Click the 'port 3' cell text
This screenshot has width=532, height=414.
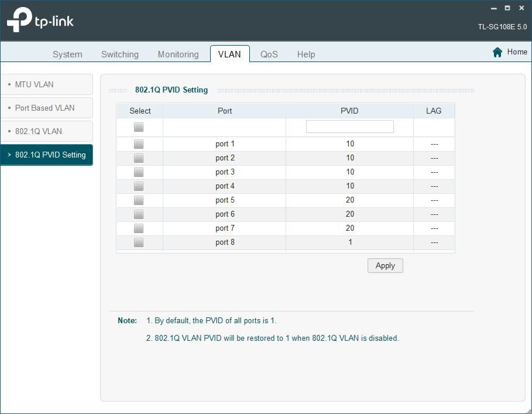tap(225, 172)
